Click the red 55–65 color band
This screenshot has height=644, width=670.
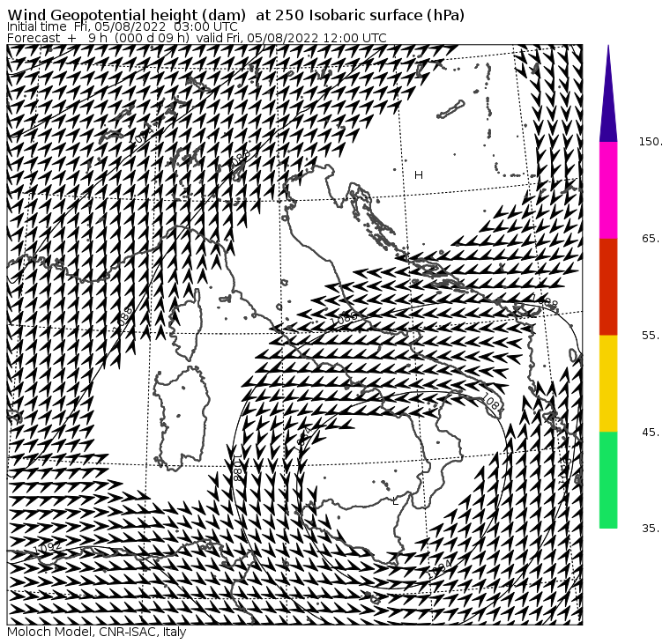608,286
